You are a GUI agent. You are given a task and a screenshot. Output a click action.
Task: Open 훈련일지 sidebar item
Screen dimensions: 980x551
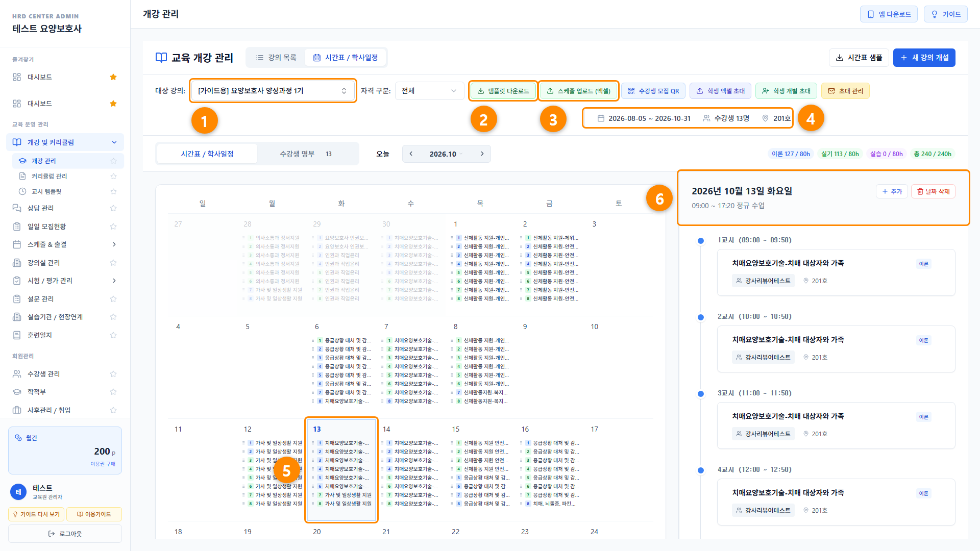pyautogui.click(x=65, y=335)
